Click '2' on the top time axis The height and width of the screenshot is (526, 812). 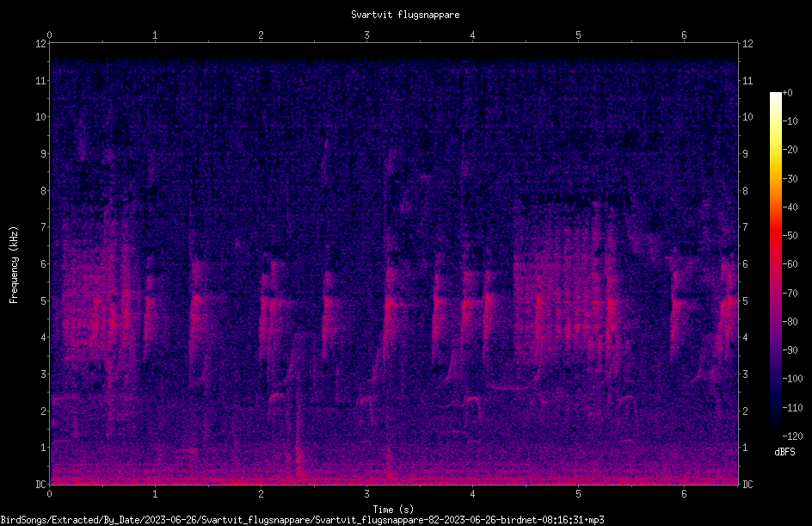click(x=261, y=35)
